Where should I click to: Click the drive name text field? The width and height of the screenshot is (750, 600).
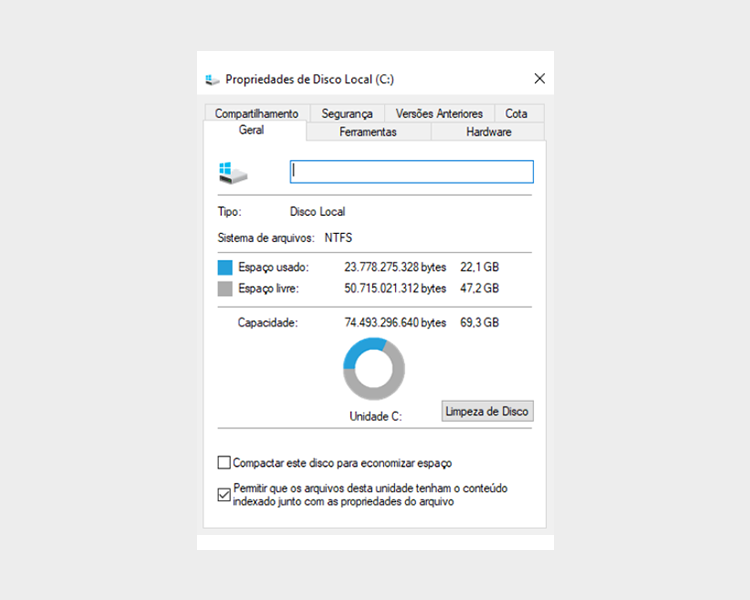[411, 172]
